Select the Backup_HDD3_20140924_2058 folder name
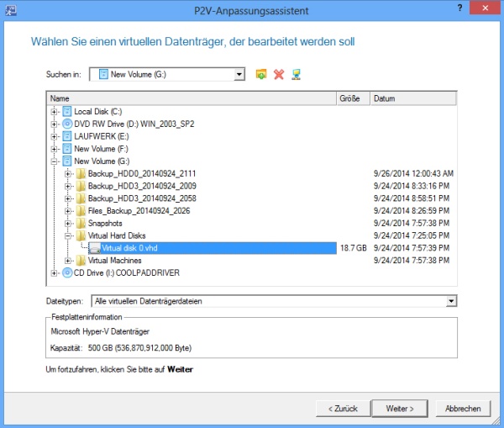The height and width of the screenshot is (428, 504). (x=142, y=198)
